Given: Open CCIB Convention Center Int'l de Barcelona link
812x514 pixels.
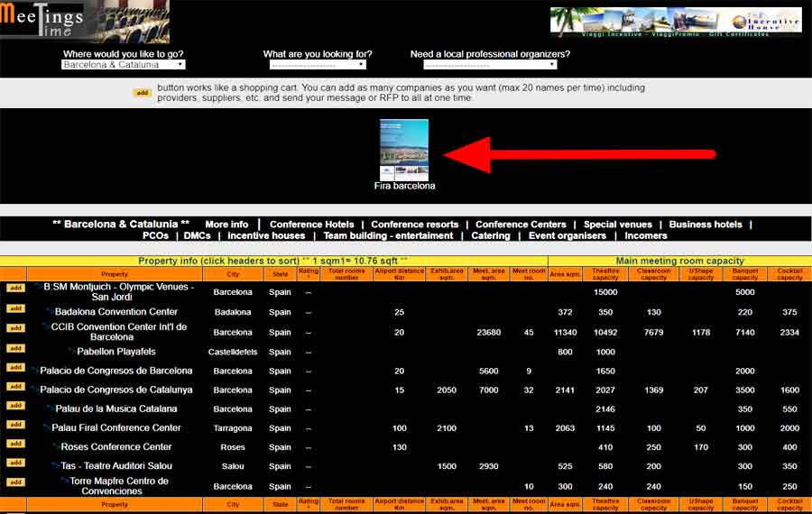Looking at the screenshot, I should point(118,332).
